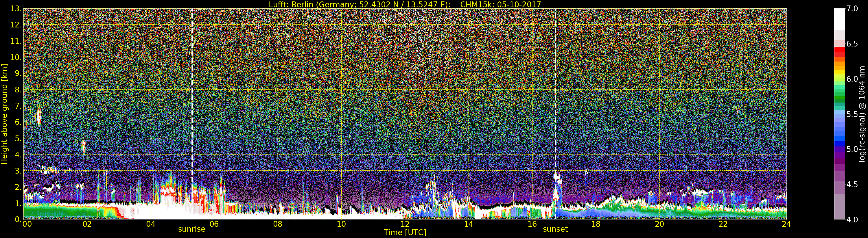Click the time axis tick '00'
Screen dimensions: 868x238
click(27, 224)
